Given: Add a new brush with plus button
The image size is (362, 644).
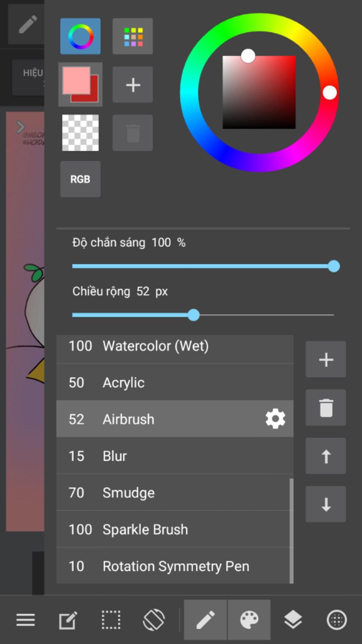Looking at the screenshot, I should [326, 359].
